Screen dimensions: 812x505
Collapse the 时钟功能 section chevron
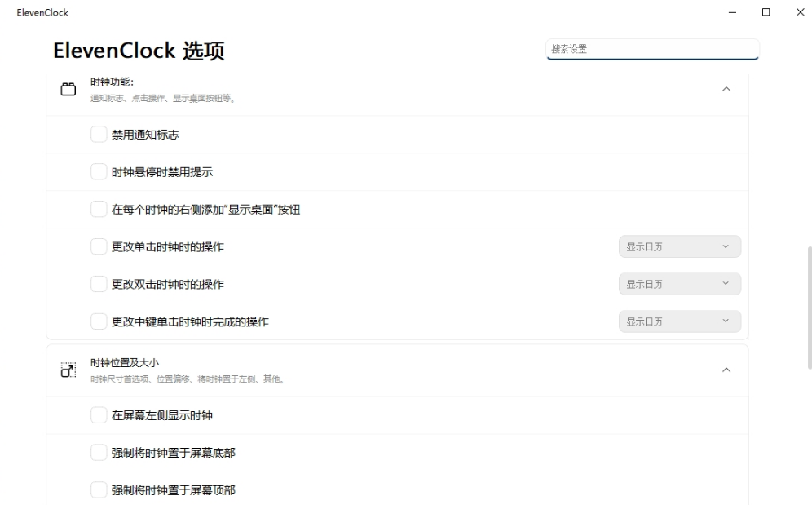pyautogui.click(x=726, y=89)
